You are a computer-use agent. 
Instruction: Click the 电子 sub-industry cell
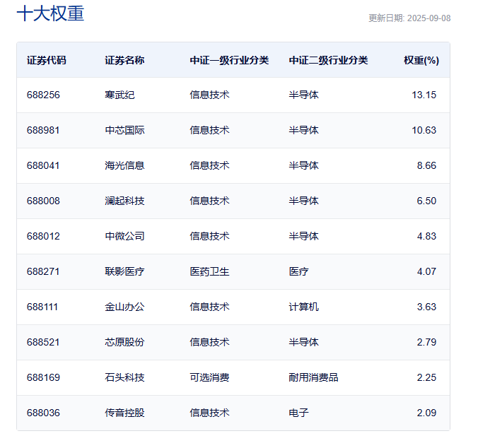pyautogui.click(x=299, y=413)
